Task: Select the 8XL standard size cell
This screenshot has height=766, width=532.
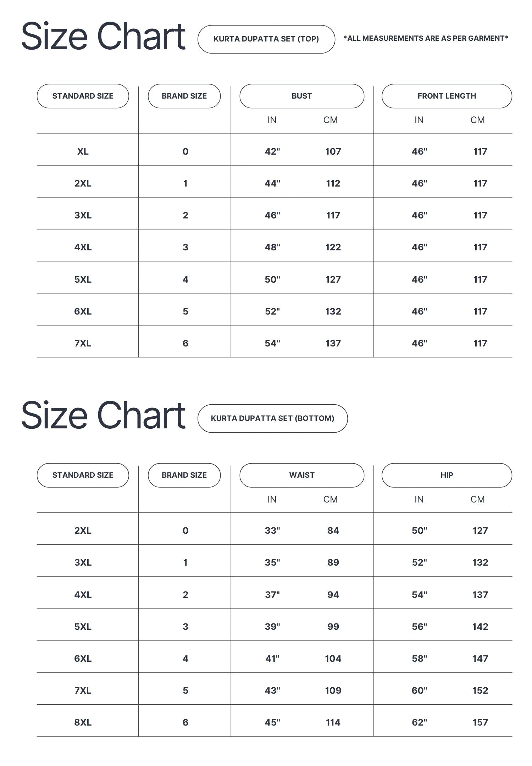Action: pos(83,722)
